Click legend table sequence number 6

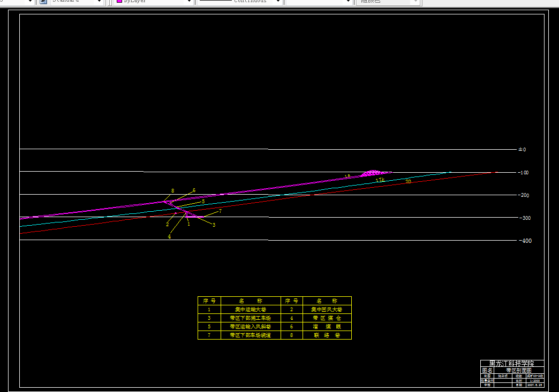(x=292, y=327)
